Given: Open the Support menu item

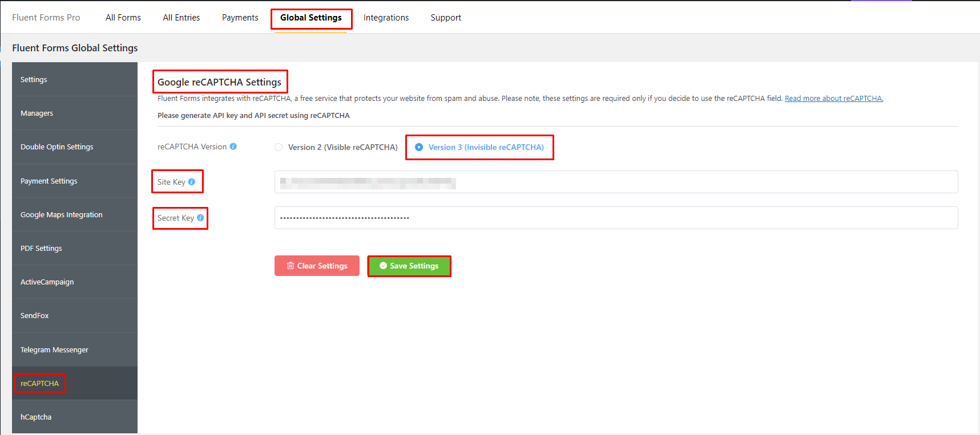Looking at the screenshot, I should (x=446, y=18).
